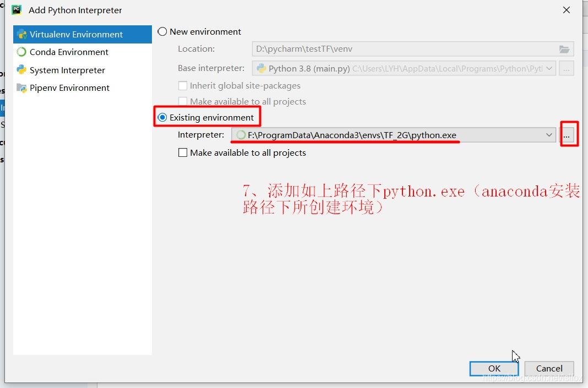The width and height of the screenshot is (588, 388).
Task: Enable Make available to all projects under Interpreter
Action: (x=183, y=152)
